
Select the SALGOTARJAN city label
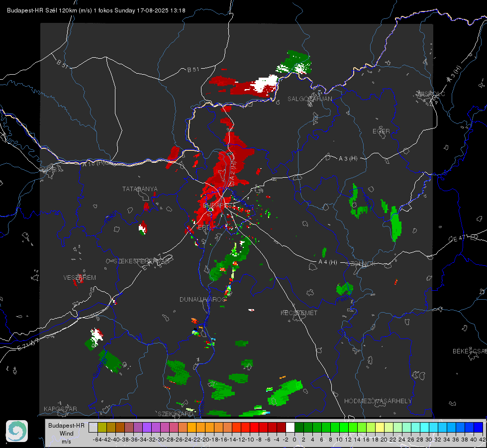(x=309, y=99)
